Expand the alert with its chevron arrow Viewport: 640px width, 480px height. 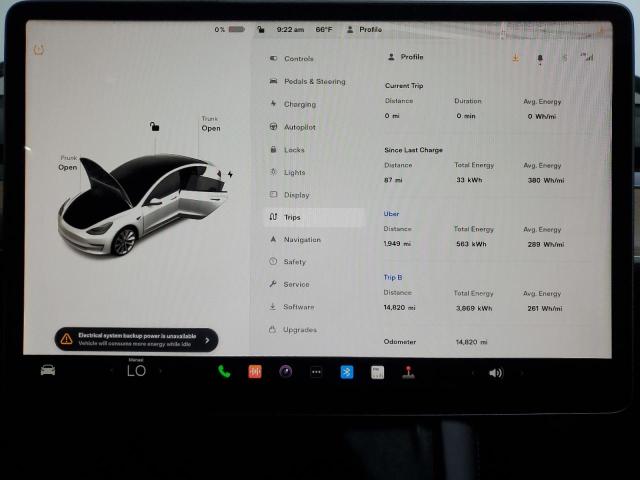pos(207,340)
